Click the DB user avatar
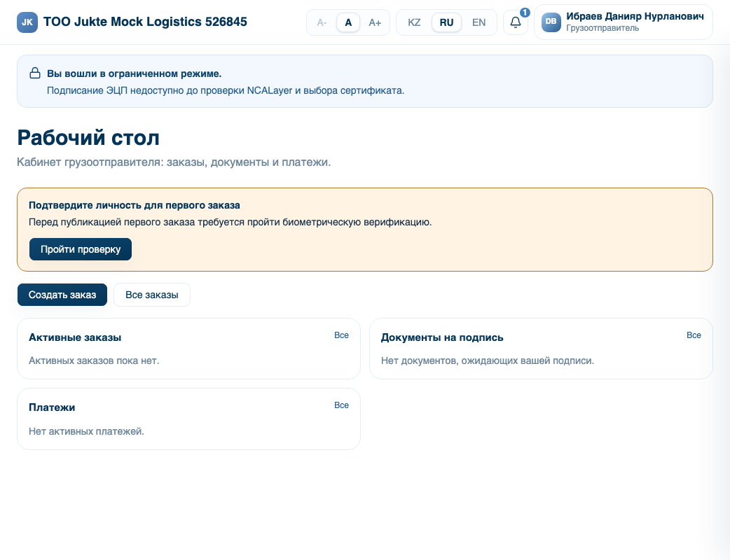Image resolution: width=730 pixels, height=560 pixels. click(551, 22)
